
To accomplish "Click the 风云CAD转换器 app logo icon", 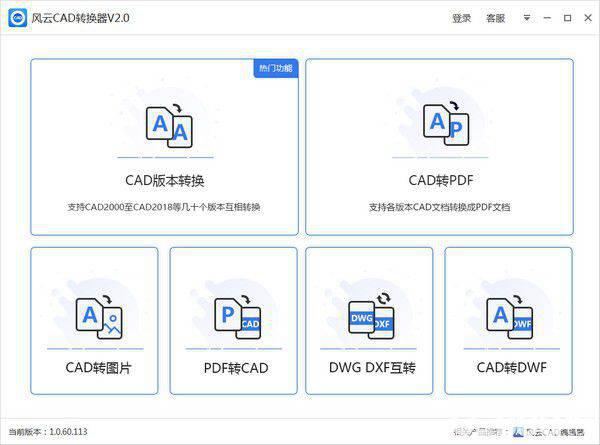I will coord(18,18).
